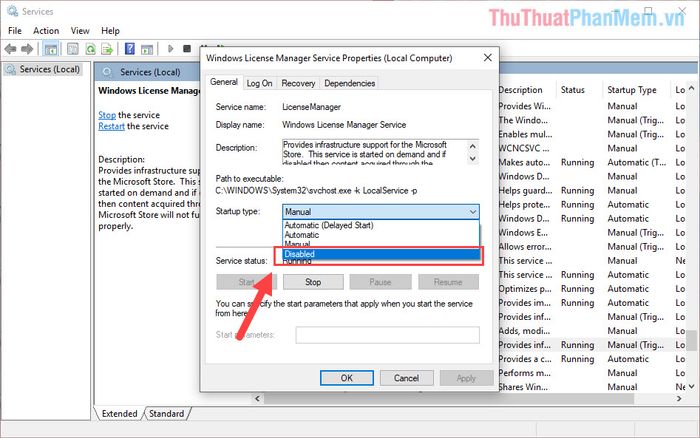Click the scroll-down arrow of services list
This screenshot has width=700, height=438.
[691, 386]
